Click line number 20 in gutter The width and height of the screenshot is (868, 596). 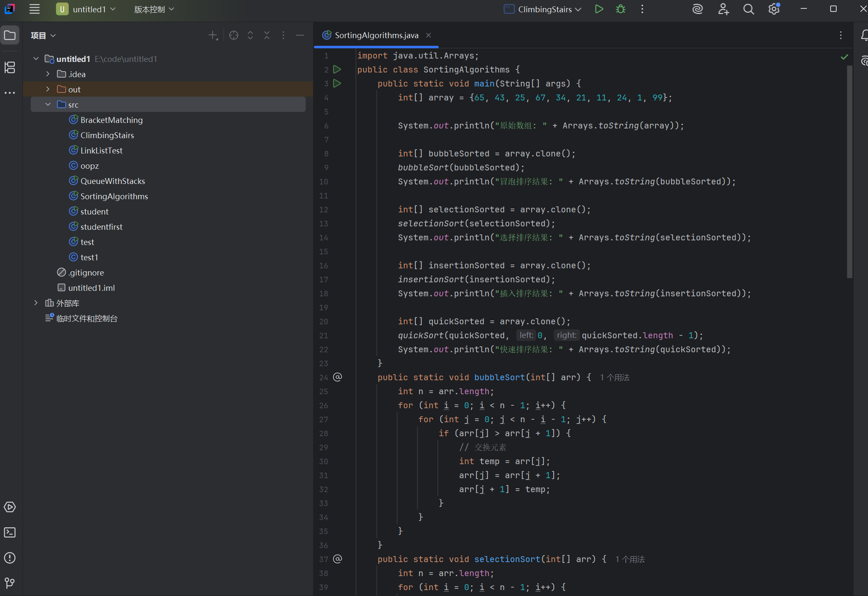(x=324, y=321)
